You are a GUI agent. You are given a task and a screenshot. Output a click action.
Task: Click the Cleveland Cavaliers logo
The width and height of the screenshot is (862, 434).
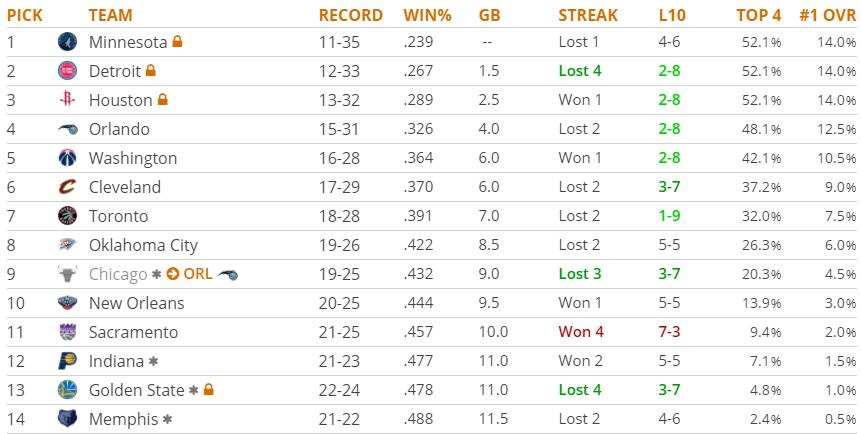[x=67, y=187]
